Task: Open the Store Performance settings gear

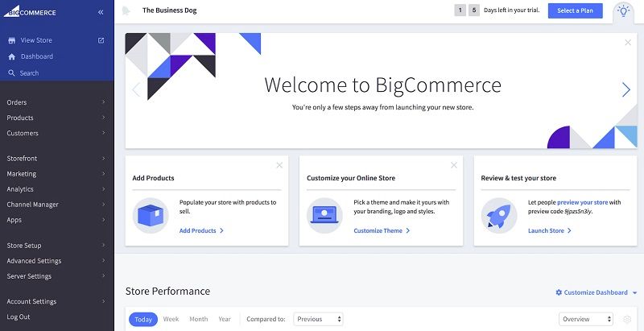Action: coord(627,319)
